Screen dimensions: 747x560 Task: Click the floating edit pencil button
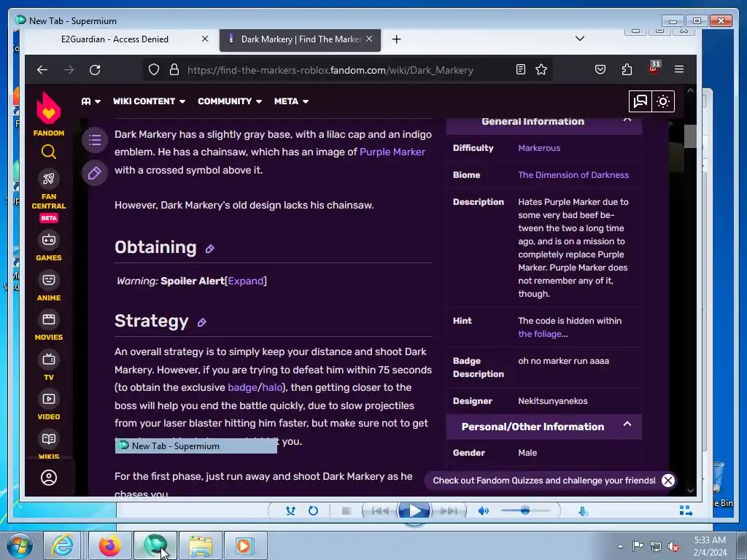click(95, 173)
